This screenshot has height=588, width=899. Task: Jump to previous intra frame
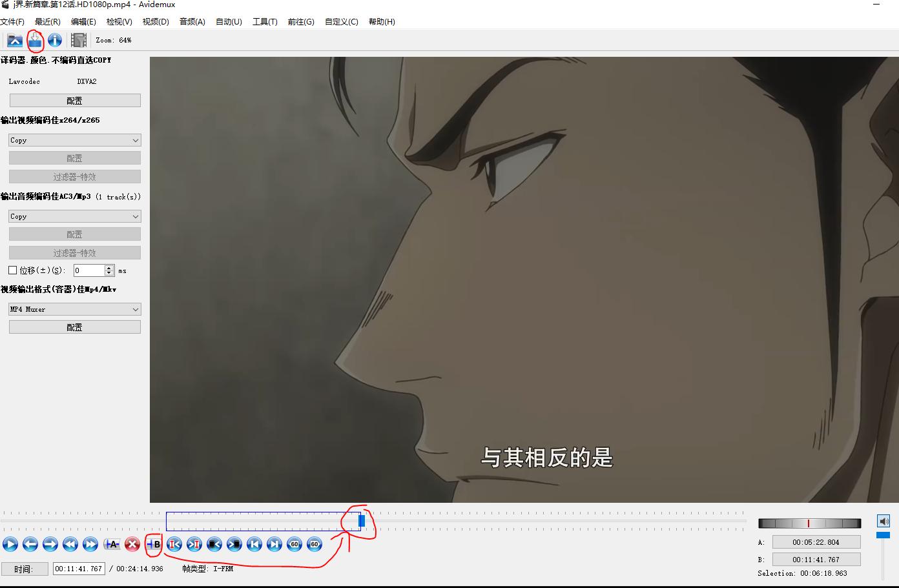click(x=174, y=544)
